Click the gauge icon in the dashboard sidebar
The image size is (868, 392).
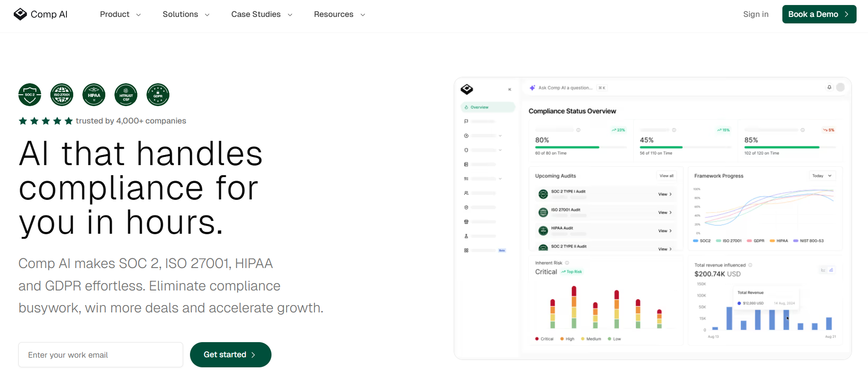[466, 135]
